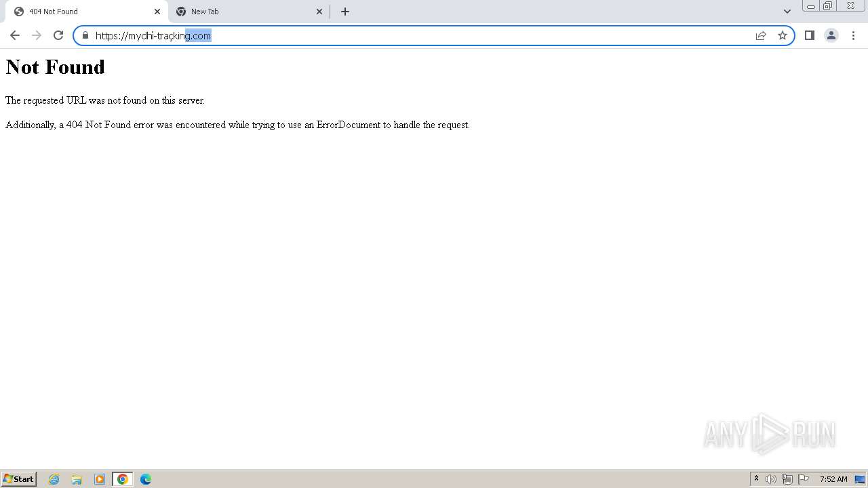
Task: Minimize the Chrome window
Action: (810, 6)
